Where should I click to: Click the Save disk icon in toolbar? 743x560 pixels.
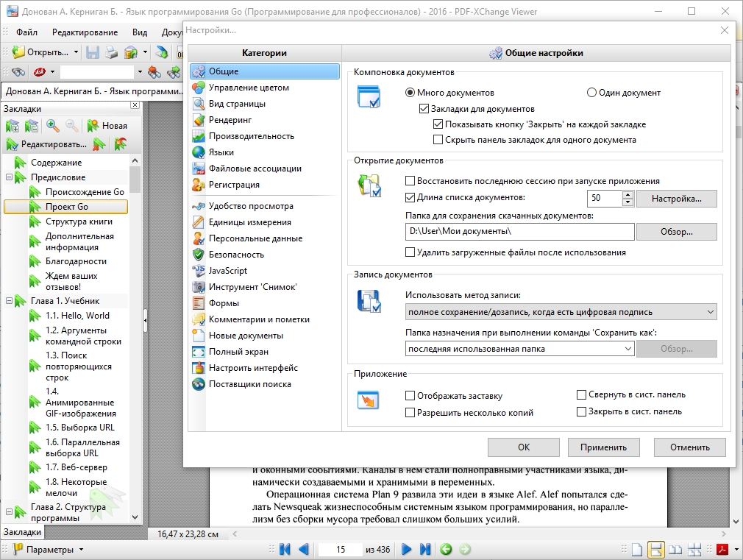click(x=93, y=52)
